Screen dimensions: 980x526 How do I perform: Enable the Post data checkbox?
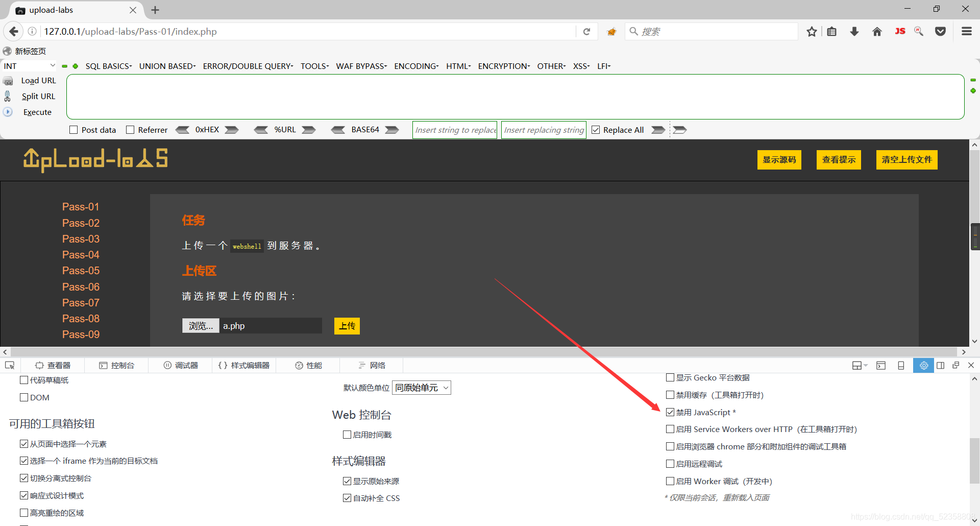coord(73,130)
